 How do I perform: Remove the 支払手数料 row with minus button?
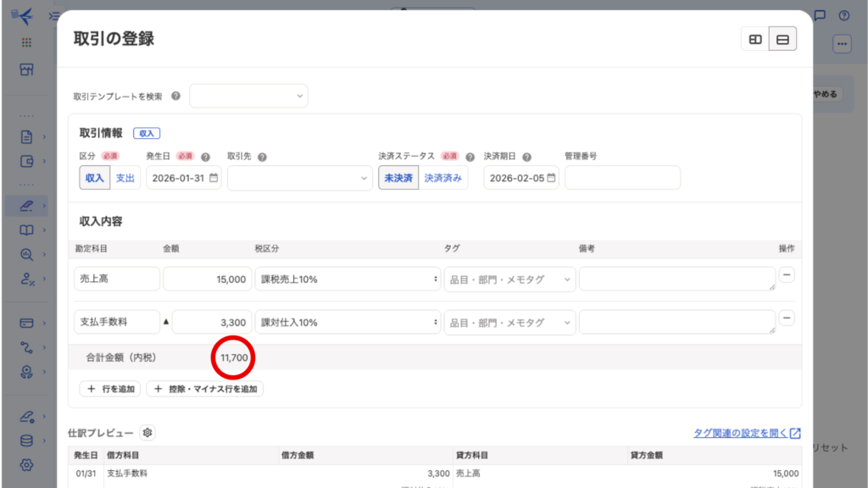(787, 318)
